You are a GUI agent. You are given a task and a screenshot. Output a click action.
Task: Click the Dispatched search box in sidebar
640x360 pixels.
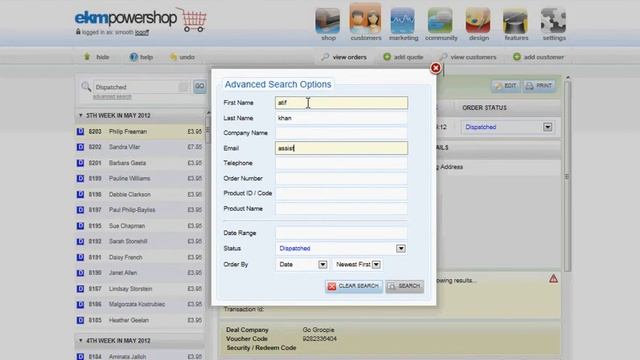(x=141, y=87)
